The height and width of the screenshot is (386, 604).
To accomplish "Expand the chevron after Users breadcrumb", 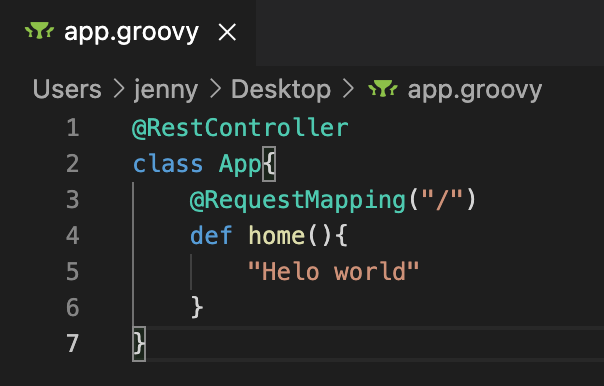I will (119, 89).
